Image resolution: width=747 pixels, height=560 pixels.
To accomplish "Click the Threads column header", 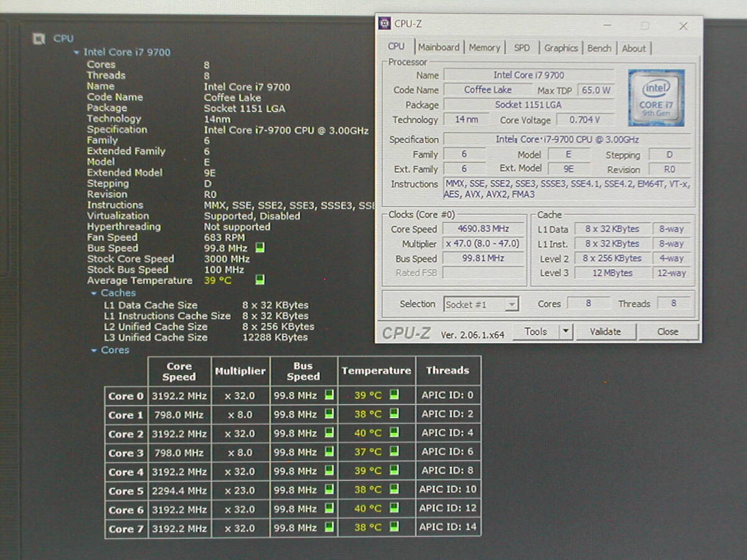I will coord(448,370).
